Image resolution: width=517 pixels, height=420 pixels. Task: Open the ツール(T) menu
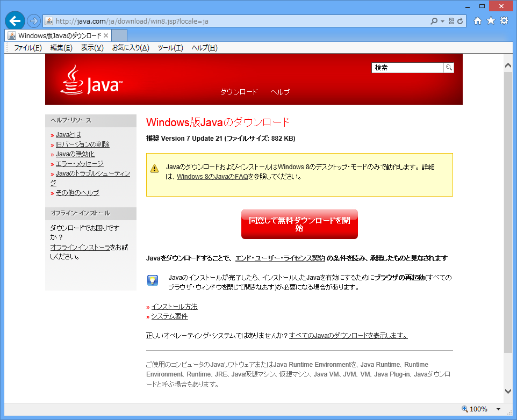tap(170, 48)
